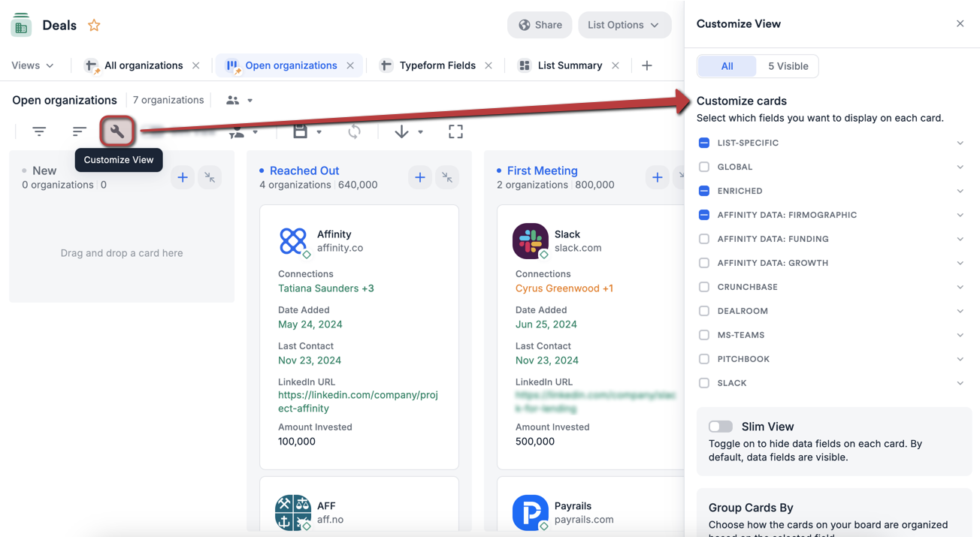Select the filter icon in the toolbar
This screenshot has width=980, height=537.
[39, 131]
